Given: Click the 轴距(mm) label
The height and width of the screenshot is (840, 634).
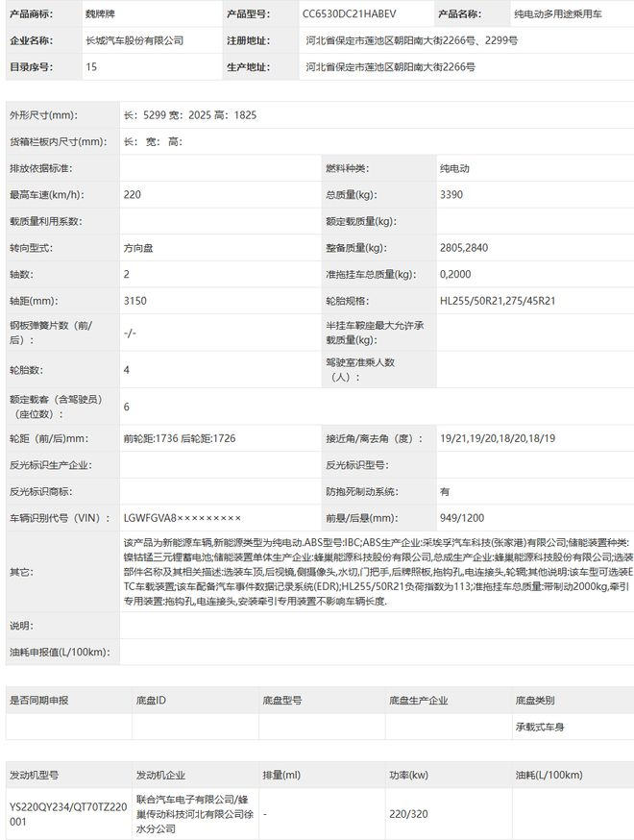Looking at the screenshot, I should [x=34, y=301].
